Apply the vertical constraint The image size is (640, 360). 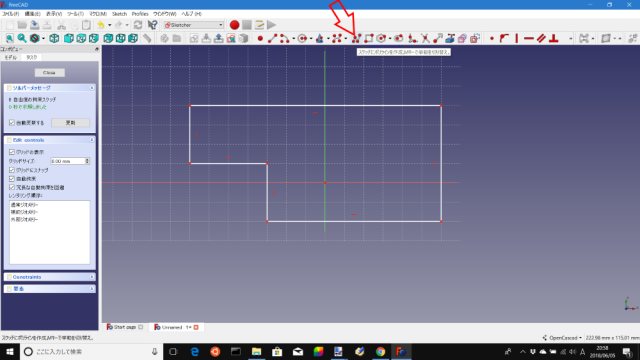click(x=517, y=38)
